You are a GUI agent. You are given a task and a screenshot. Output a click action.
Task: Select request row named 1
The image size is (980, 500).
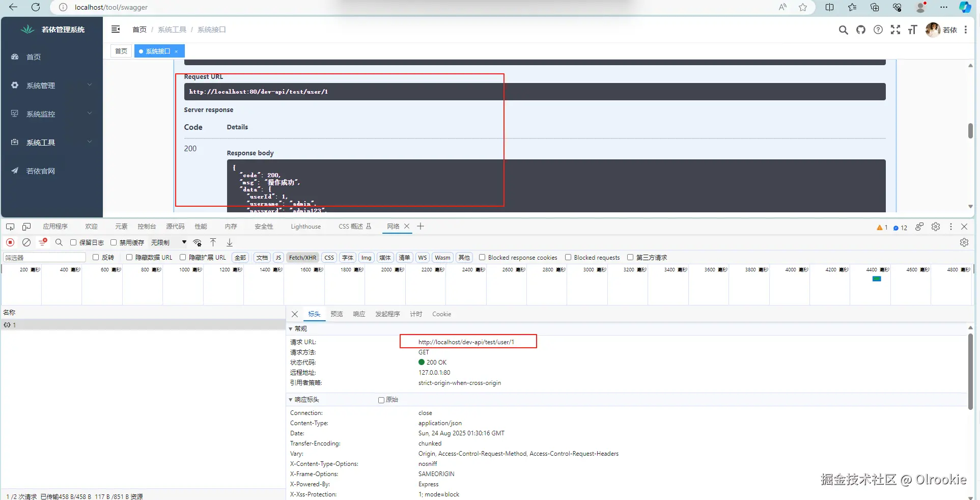pos(143,325)
